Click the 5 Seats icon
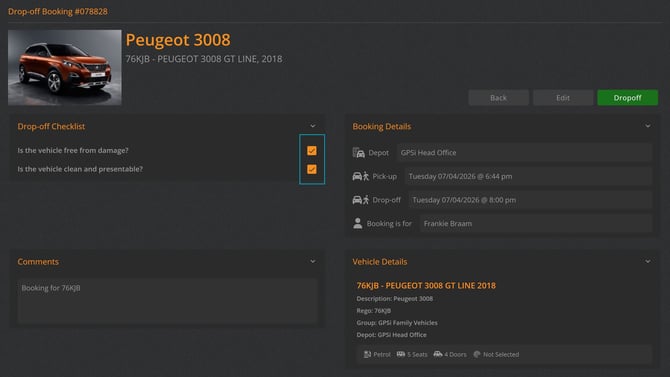Image resolution: width=670 pixels, height=377 pixels. [x=401, y=354]
